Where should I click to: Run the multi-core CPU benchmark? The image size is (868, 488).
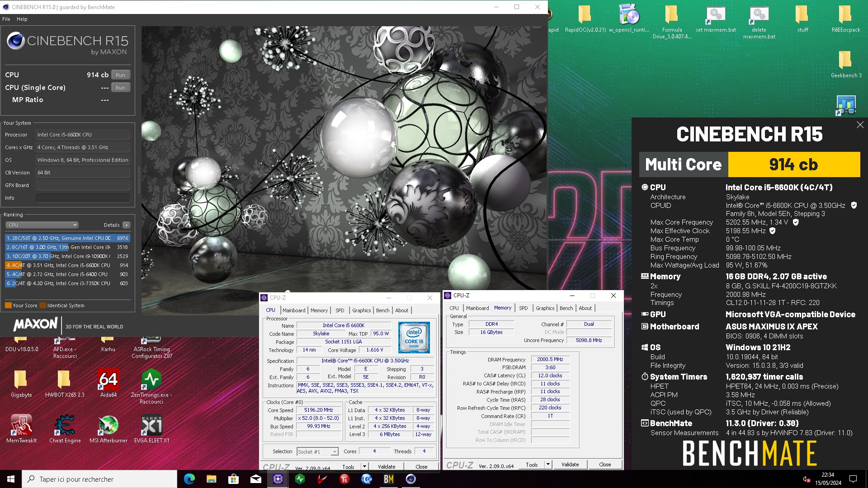[120, 75]
